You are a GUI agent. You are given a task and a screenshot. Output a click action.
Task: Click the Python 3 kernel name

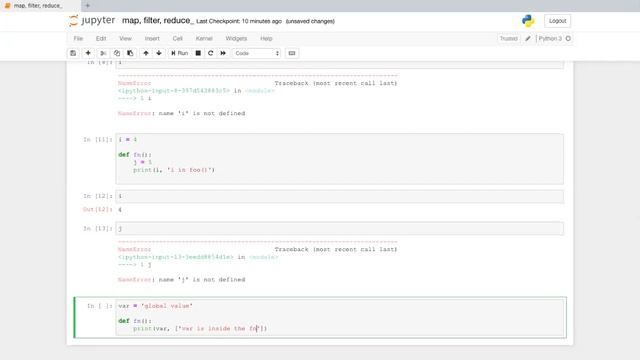tap(550, 38)
